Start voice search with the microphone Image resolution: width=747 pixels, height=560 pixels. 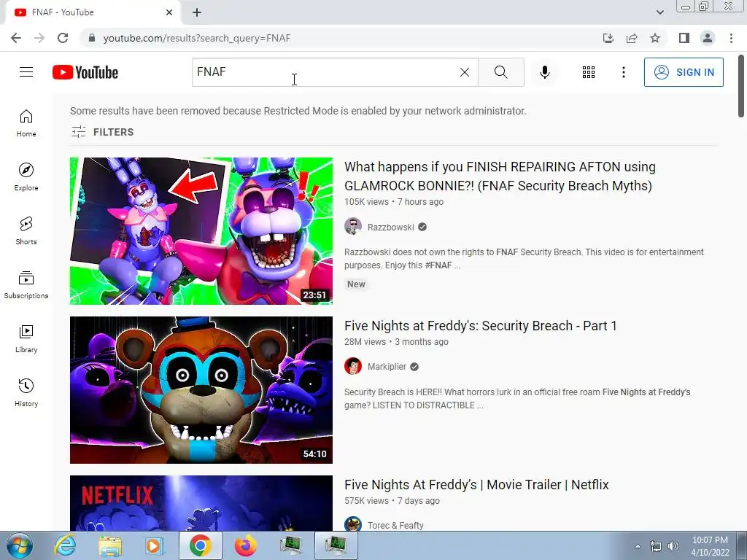(545, 72)
